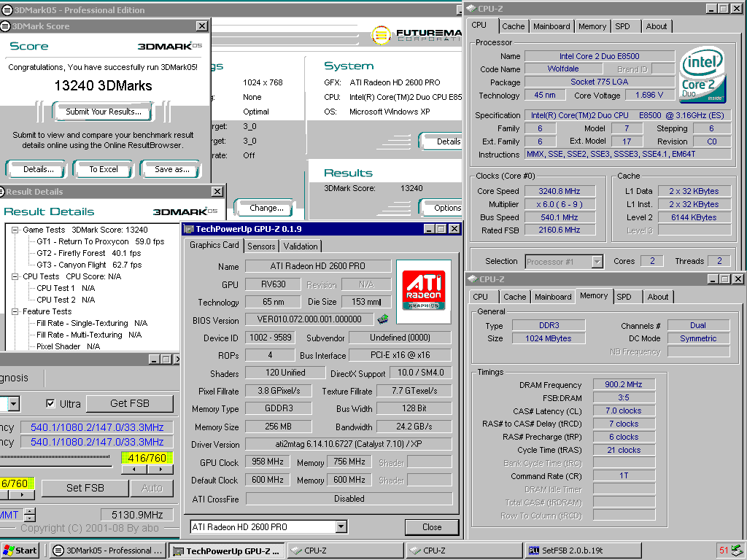747x560 pixels.
Task: Select GT3 - Canyon Flight row
Action: click(x=89, y=265)
